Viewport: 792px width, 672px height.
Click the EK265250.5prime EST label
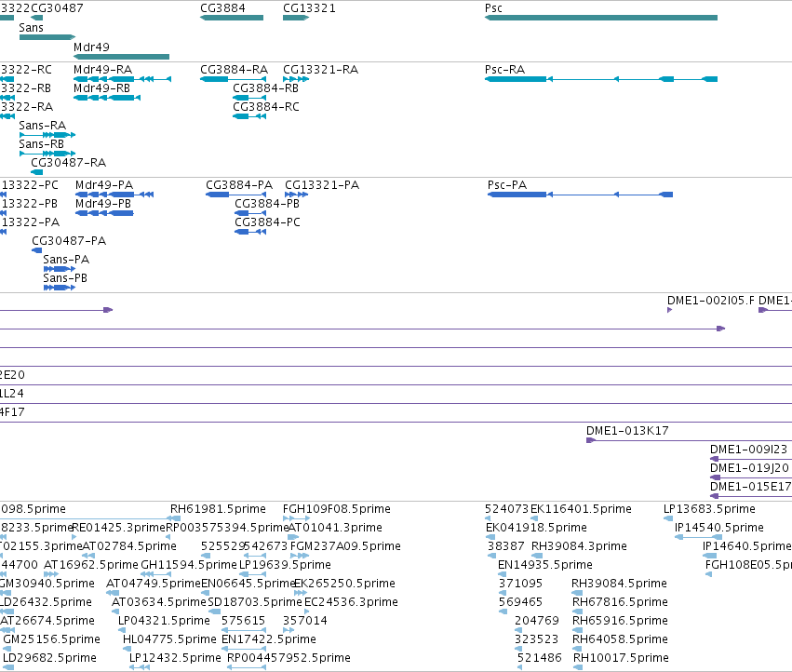click(x=344, y=584)
